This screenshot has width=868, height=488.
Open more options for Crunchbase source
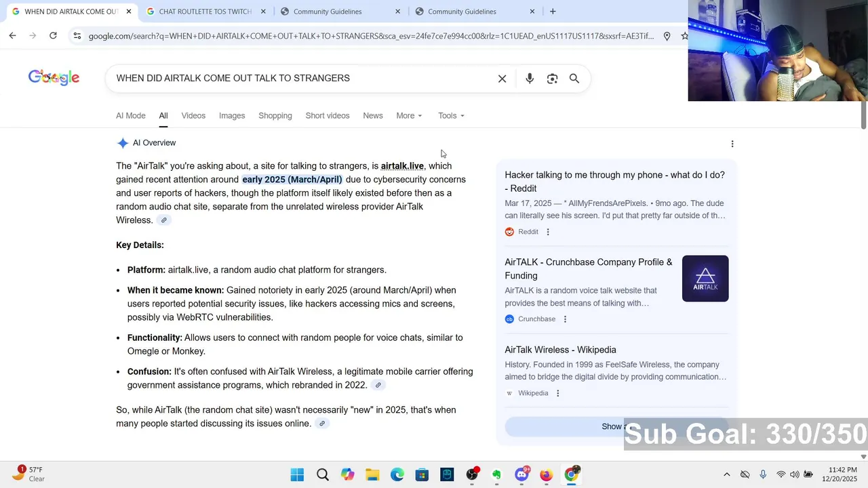565,319
